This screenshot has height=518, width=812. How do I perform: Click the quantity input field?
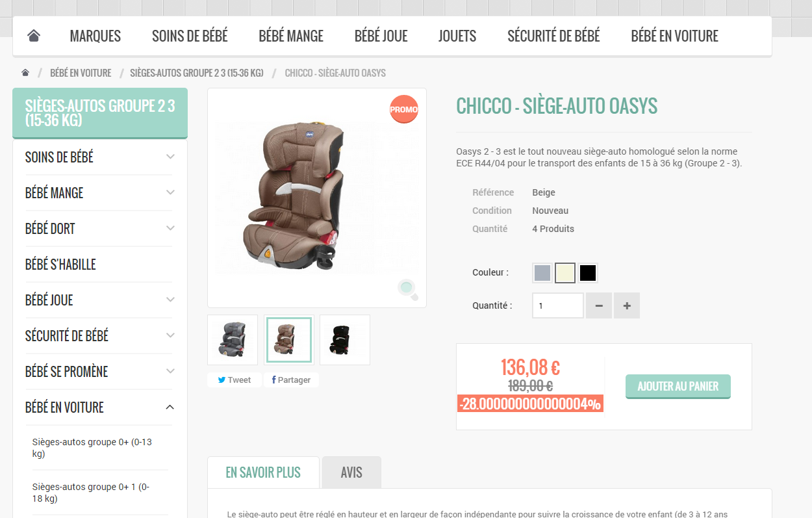coord(557,305)
